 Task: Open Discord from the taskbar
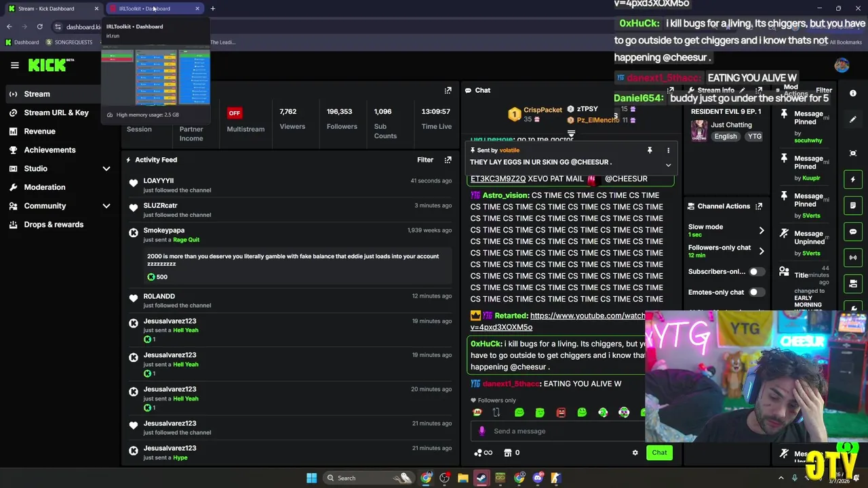click(538, 478)
